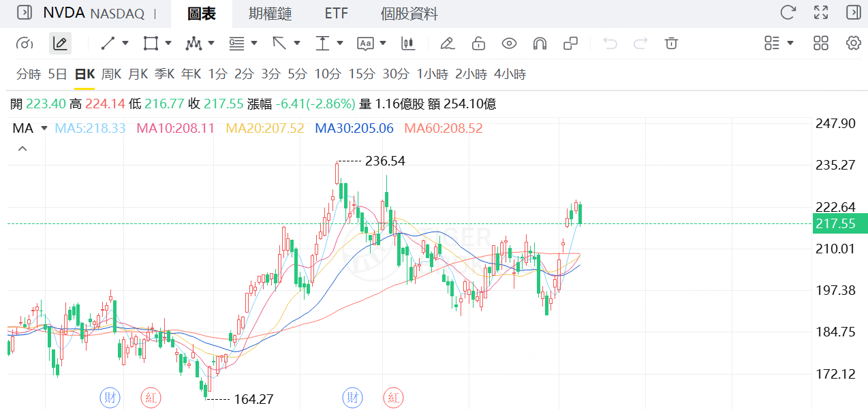Click the collapse-right panel icon at top right
868x410 pixels.
(853, 12)
